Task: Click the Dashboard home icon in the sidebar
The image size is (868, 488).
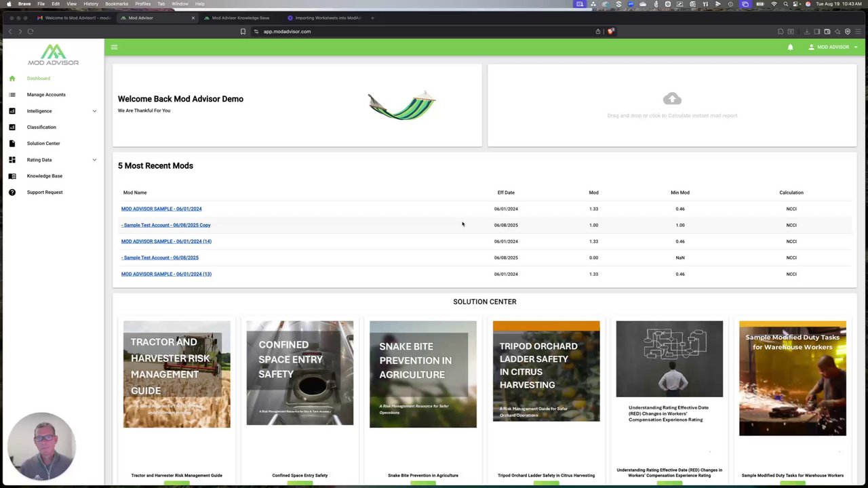Action: (x=12, y=79)
